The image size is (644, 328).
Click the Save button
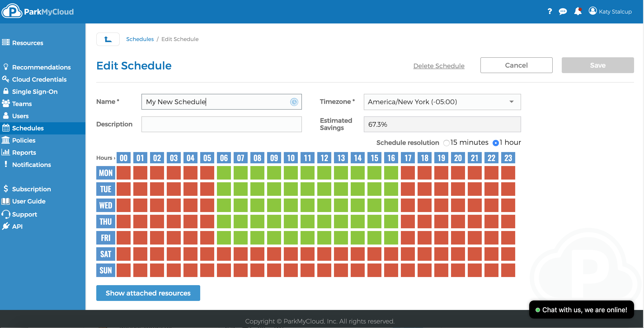click(x=598, y=65)
